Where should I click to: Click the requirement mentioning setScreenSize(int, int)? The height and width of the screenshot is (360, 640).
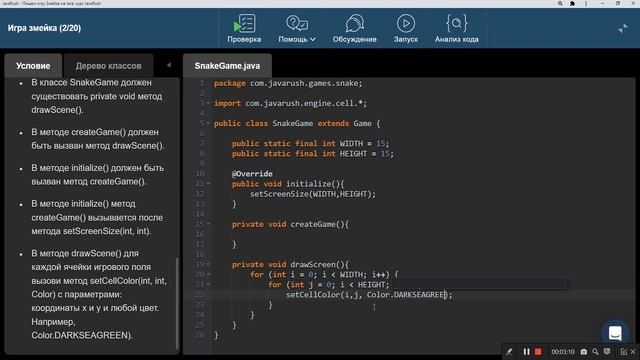[x=97, y=217]
